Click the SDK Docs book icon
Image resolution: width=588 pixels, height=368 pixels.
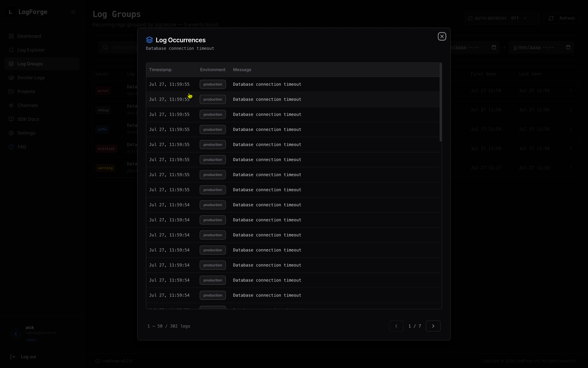point(11,119)
